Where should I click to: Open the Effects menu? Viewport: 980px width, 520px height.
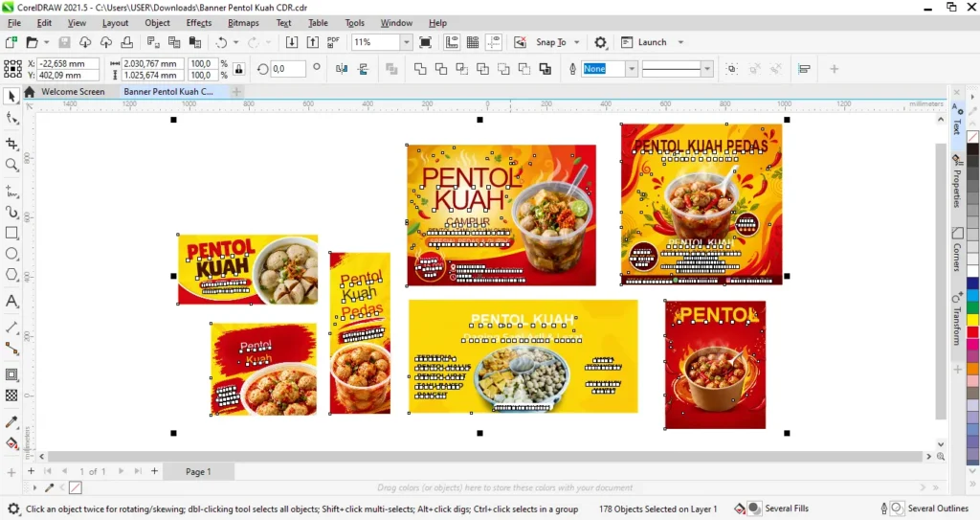click(199, 23)
